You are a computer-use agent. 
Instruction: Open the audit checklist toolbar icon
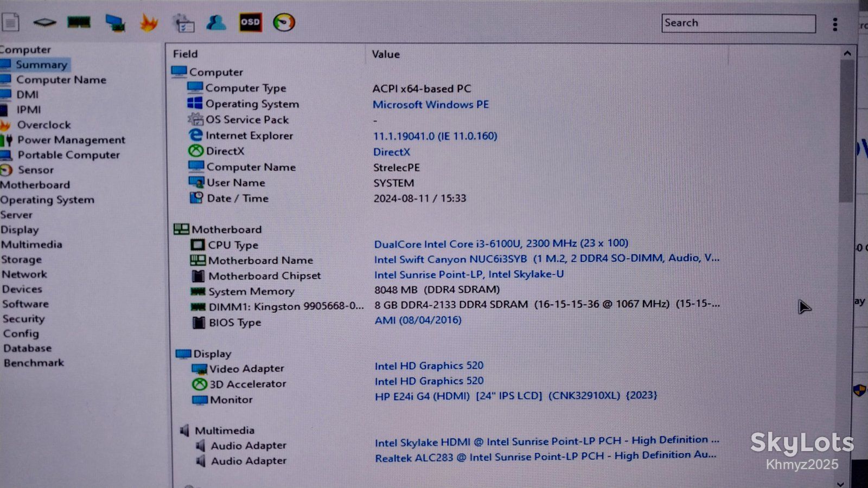point(183,23)
